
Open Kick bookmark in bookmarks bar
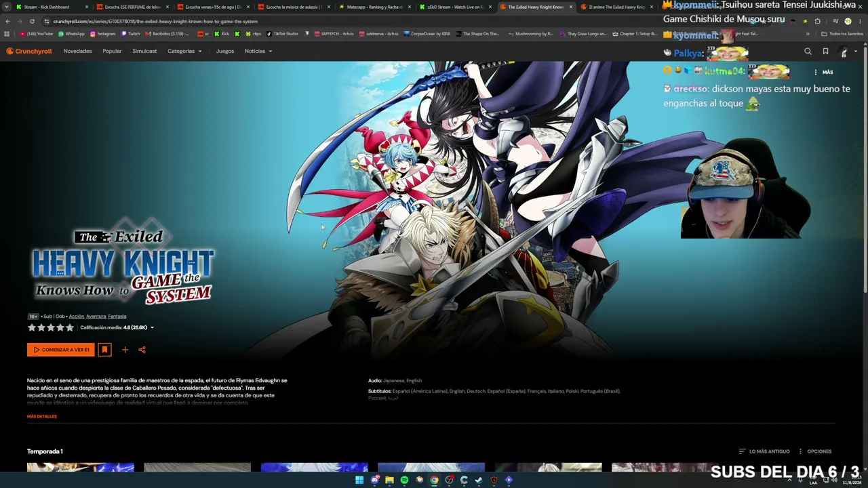pos(222,34)
